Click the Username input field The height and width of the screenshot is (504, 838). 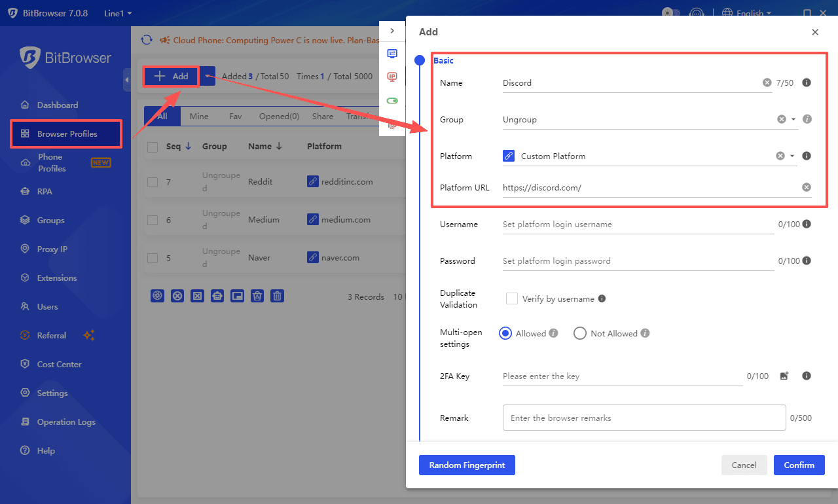point(638,224)
